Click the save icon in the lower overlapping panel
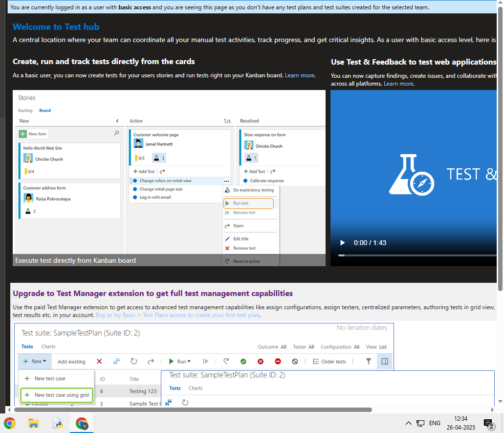Screen dimensions: 504x433 pyautogui.click(x=169, y=403)
